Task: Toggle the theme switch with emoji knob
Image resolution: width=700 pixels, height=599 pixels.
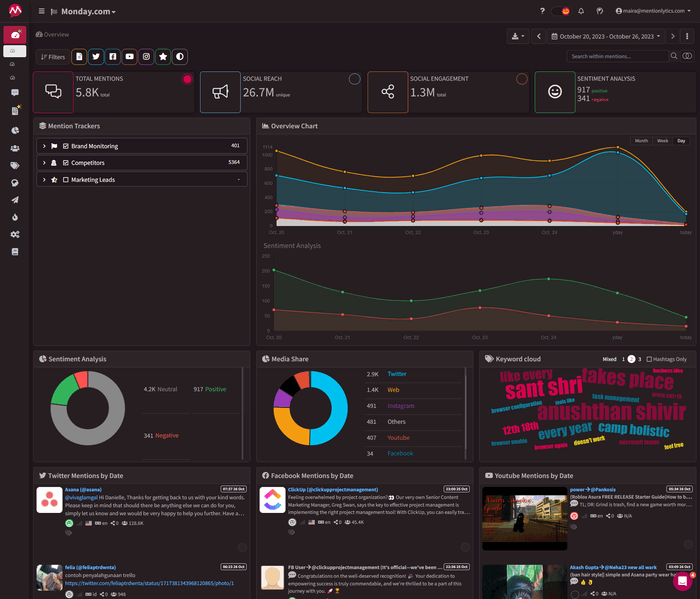Action: [561, 11]
